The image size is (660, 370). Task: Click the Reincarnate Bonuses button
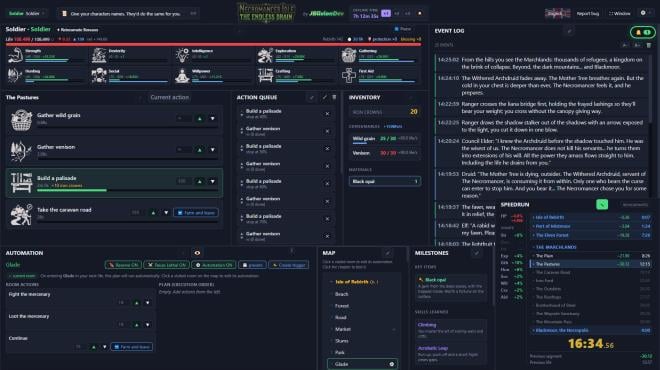coord(78,30)
